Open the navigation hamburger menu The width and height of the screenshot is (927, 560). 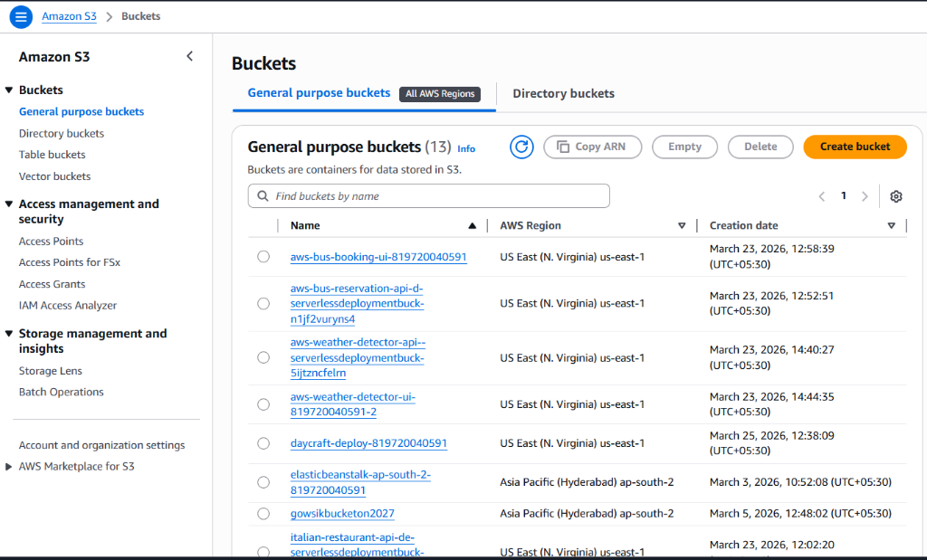(x=20, y=16)
